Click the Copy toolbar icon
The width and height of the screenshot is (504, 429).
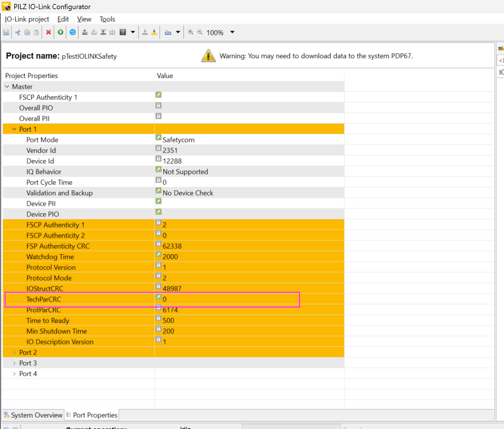point(27,32)
